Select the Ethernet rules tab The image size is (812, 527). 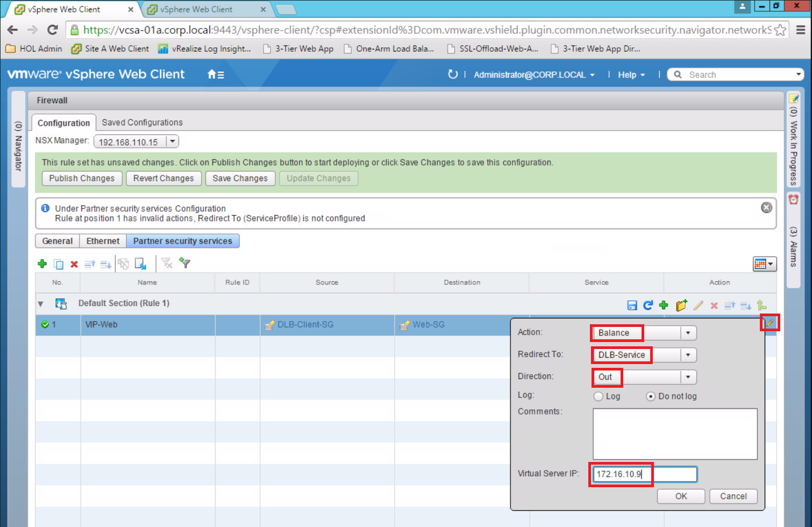(x=103, y=241)
